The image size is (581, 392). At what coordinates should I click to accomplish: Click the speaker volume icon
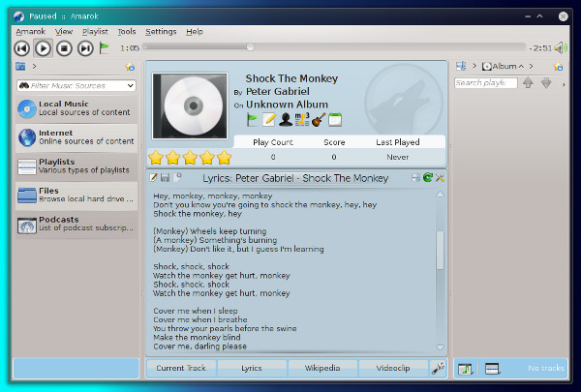[563, 47]
